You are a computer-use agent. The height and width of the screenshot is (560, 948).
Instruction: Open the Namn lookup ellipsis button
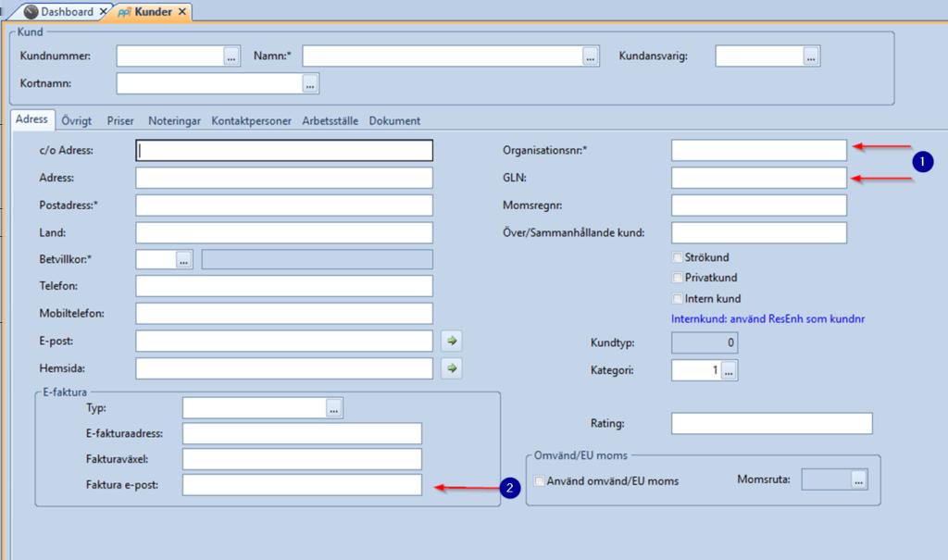590,56
